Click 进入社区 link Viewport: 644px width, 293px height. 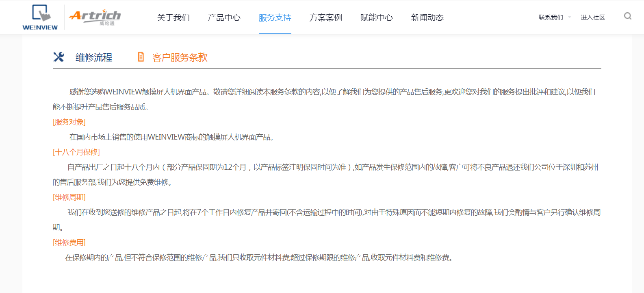point(593,17)
